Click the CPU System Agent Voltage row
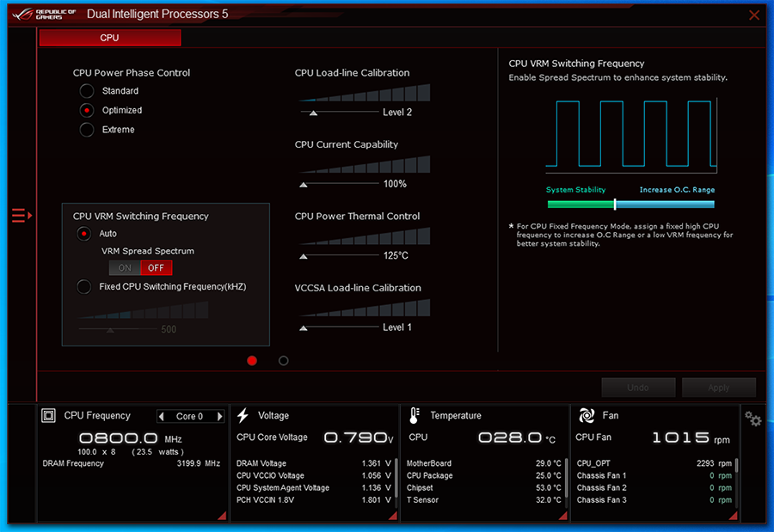 coord(314,487)
